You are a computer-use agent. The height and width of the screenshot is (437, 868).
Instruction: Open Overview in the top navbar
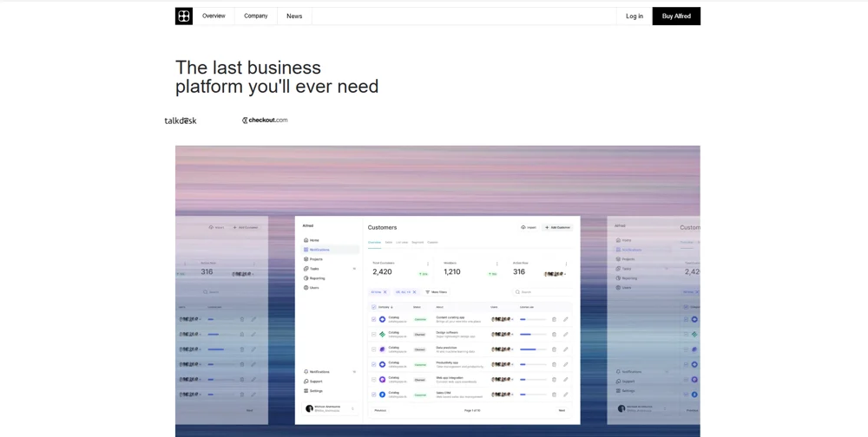click(x=214, y=16)
